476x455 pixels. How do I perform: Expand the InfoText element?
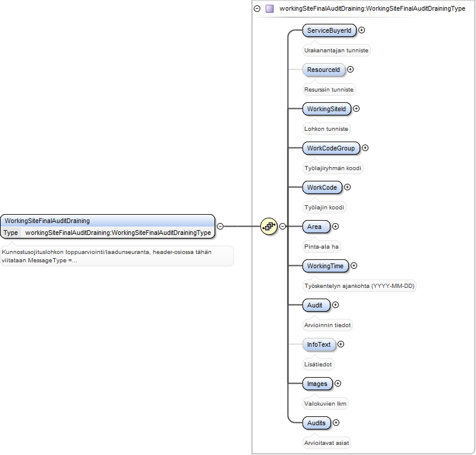coord(341,344)
